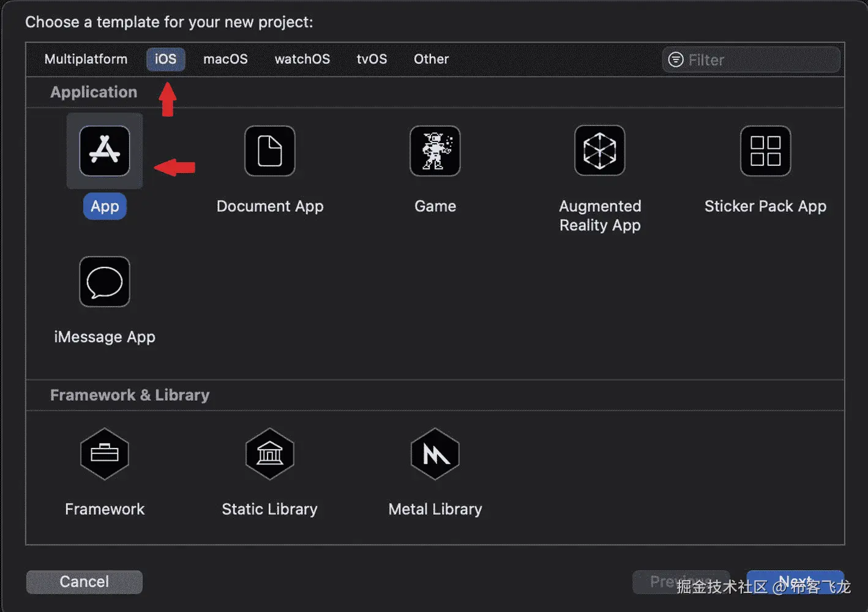The image size is (868, 612).
Task: Click the "Application" section header
Action: coord(94,92)
